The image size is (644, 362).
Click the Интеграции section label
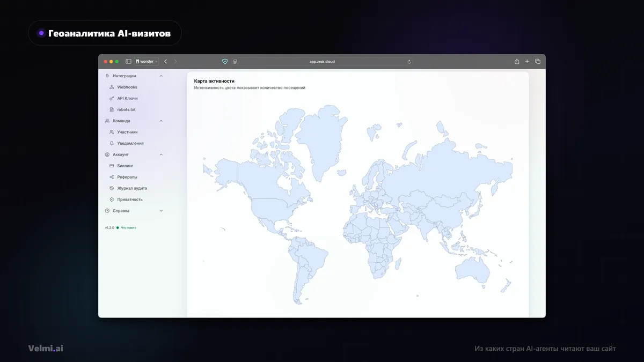coord(124,76)
